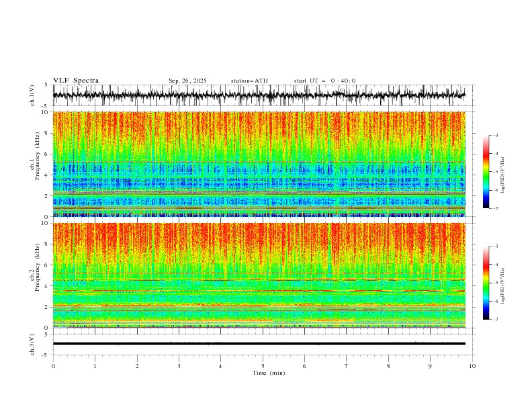Click the "station=ATH" header label
Screen dimensions: 532x411
(249, 81)
